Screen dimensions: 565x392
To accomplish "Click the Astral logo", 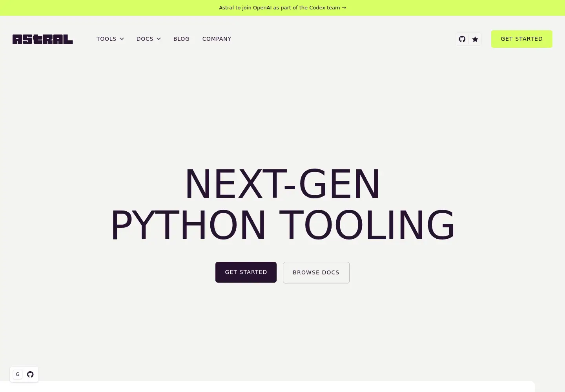I will pyautogui.click(x=43, y=39).
